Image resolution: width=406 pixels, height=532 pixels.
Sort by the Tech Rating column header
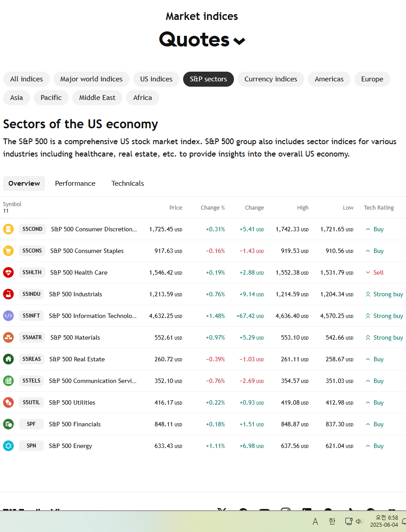[379, 208]
